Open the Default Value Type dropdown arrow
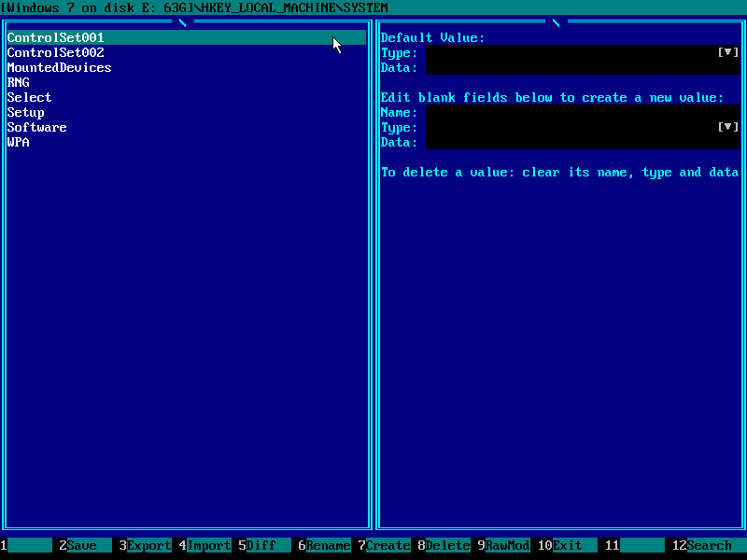The image size is (747, 560). click(728, 52)
